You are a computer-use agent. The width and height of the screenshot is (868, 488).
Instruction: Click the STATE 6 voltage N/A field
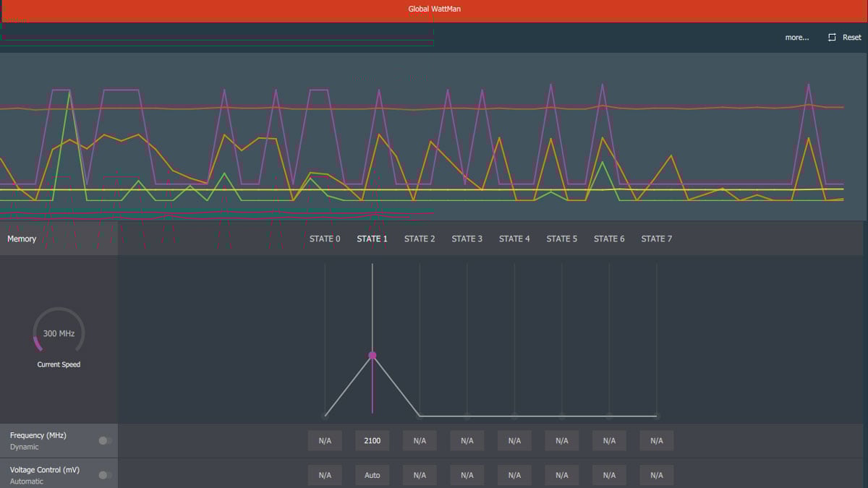pos(609,475)
